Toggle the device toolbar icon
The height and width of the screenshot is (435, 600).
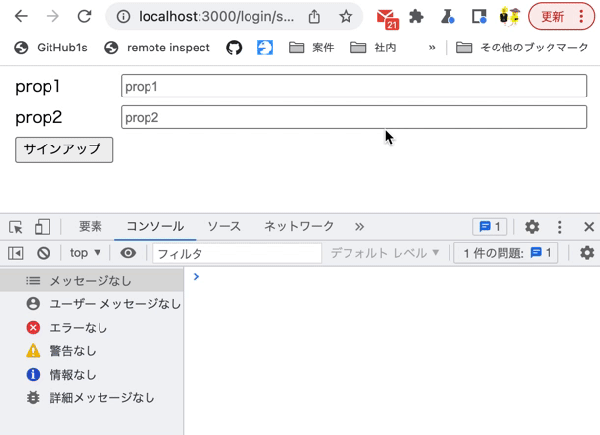tap(42, 227)
